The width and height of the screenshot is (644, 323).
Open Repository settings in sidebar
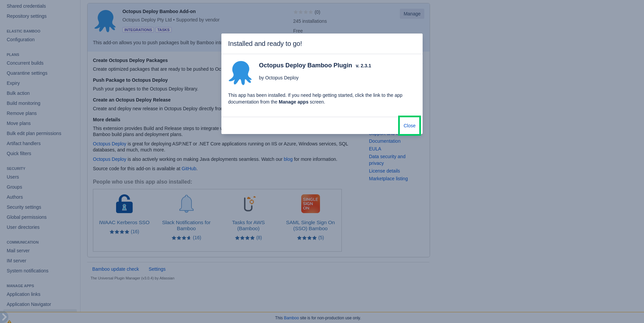[26, 16]
